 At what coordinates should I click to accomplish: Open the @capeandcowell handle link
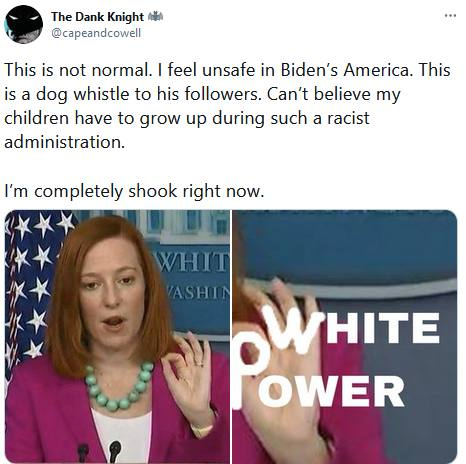coord(96,33)
